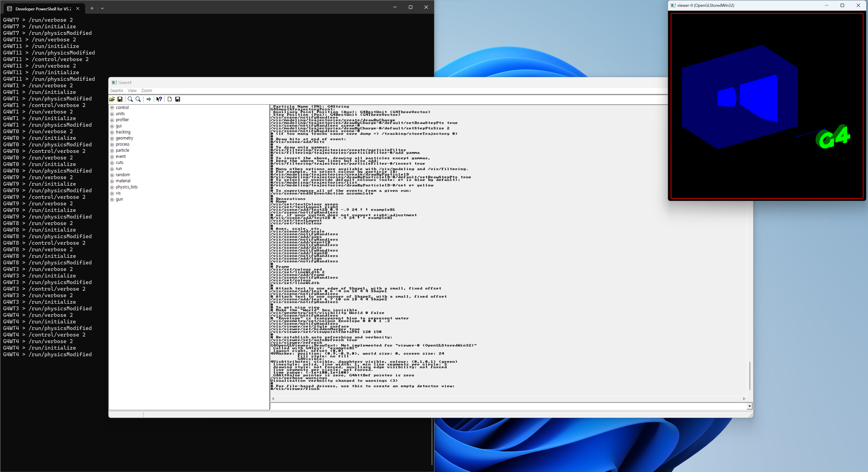Screen dimensions: 868x472
Task: Open the command history dropdown arrow
Action: pos(749,406)
